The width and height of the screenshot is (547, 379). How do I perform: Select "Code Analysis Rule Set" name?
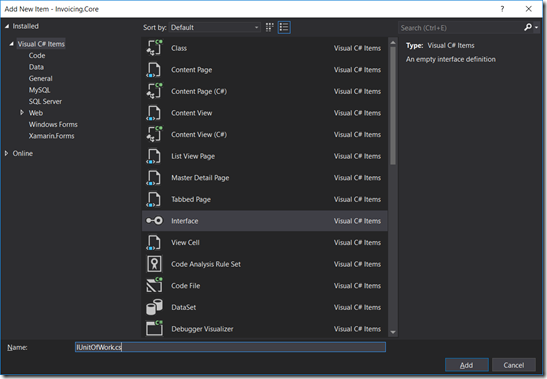[206, 264]
